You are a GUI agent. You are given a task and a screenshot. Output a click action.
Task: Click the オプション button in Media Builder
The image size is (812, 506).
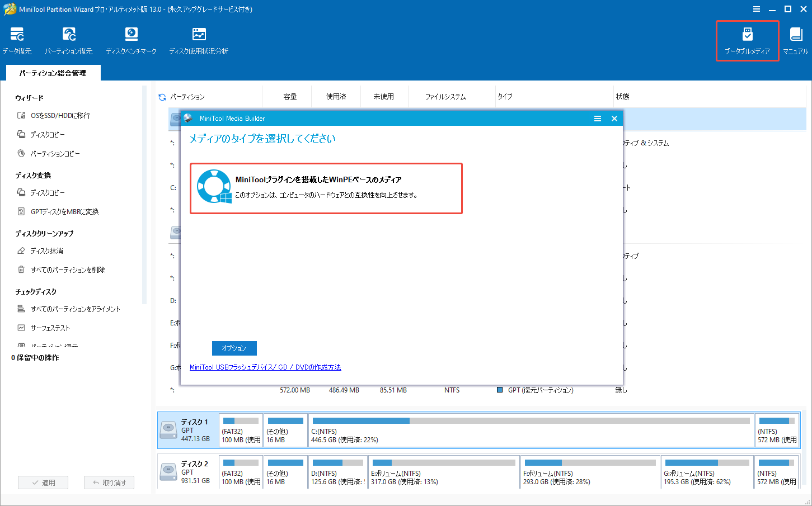(x=234, y=348)
